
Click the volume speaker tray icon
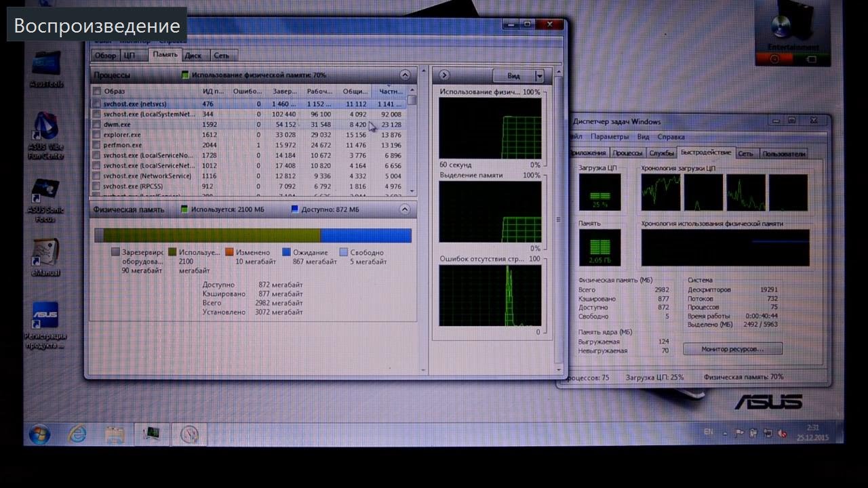[x=782, y=433]
